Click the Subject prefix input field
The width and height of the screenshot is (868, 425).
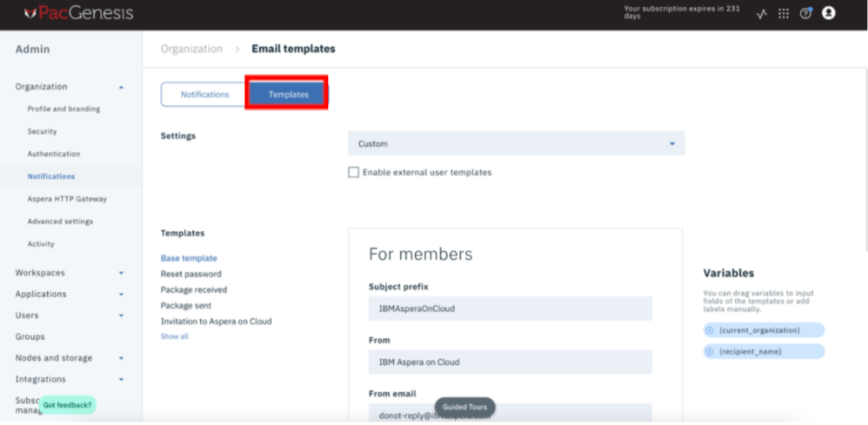pyautogui.click(x=511, y=309)
